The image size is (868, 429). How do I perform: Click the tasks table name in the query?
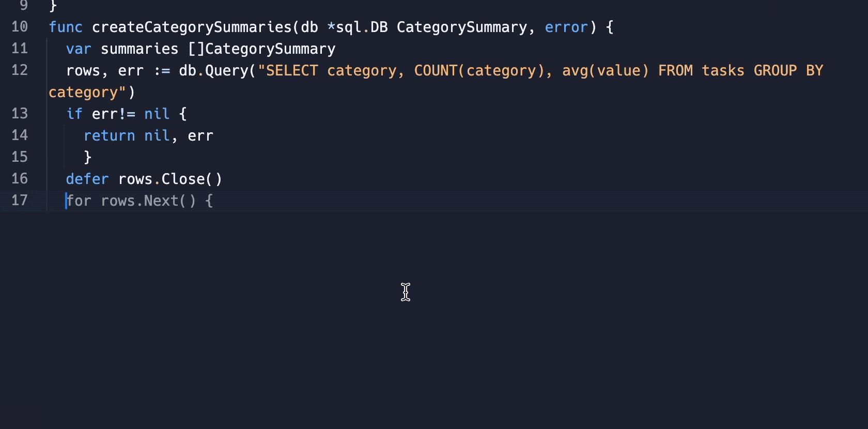[723, 70]
